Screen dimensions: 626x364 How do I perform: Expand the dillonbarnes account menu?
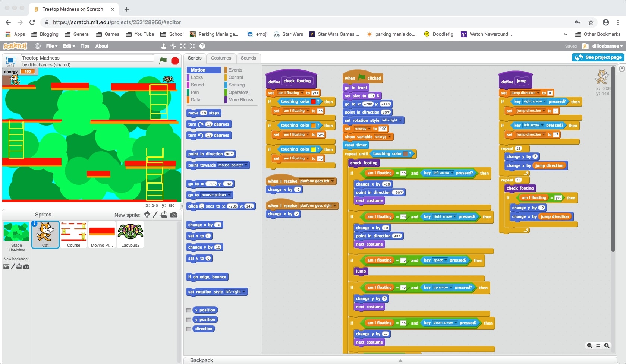click(x=607, y=46)
